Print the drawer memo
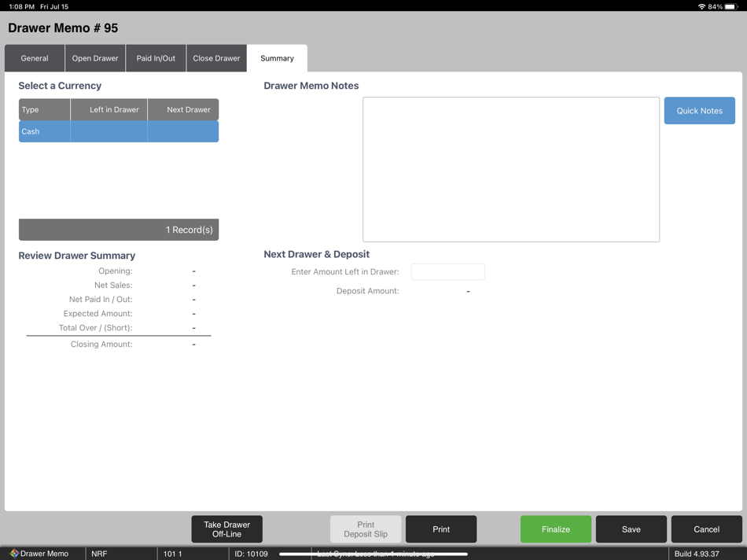Screen dimensions: 747x560 [440, 529]
